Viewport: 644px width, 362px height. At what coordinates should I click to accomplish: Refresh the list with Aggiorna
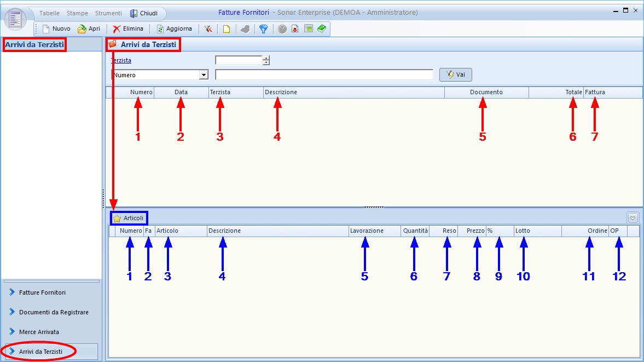tap(174, 29)
